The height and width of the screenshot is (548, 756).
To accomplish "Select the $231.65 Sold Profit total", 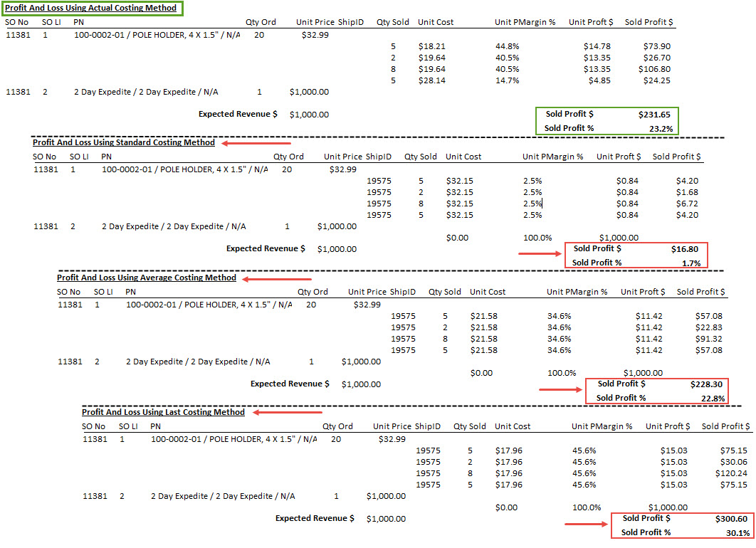I will point(654,115).
